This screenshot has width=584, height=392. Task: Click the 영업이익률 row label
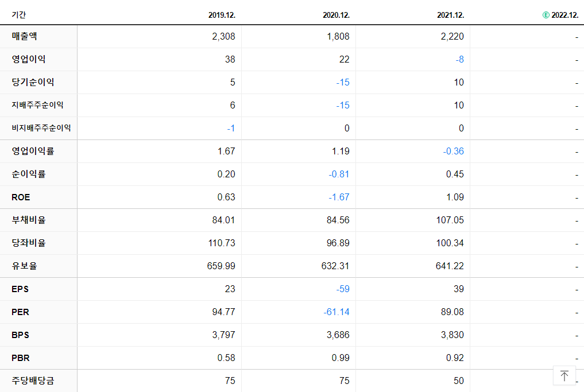click(33, 151)
